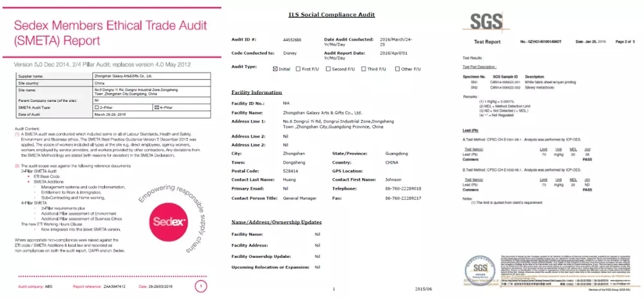Click the Parent Company name label
The height and width of the screenshot is (298, 644).
(48, 101)
